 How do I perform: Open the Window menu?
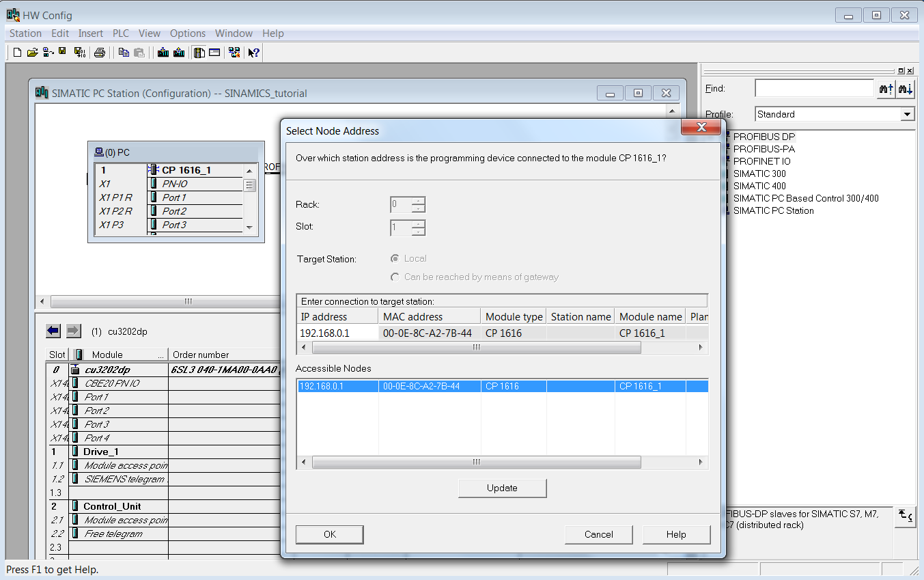(234, 33)
